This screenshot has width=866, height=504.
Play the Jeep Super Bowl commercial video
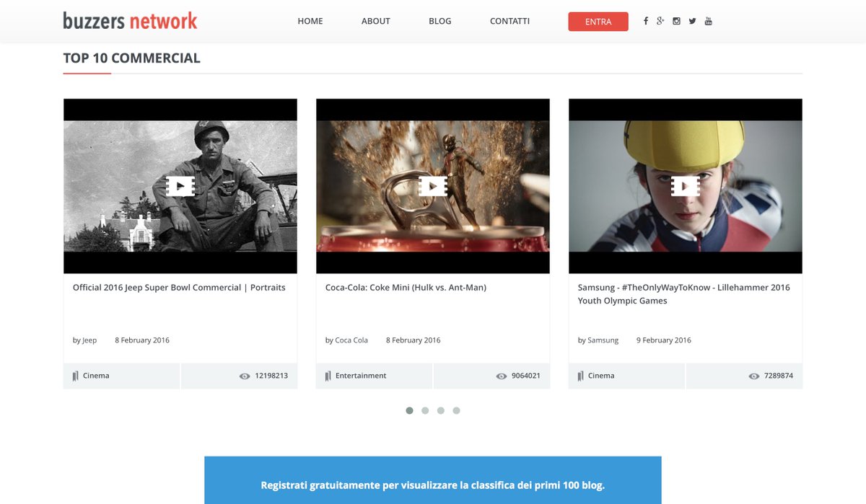pyautogui.click(x=180, y=186)
